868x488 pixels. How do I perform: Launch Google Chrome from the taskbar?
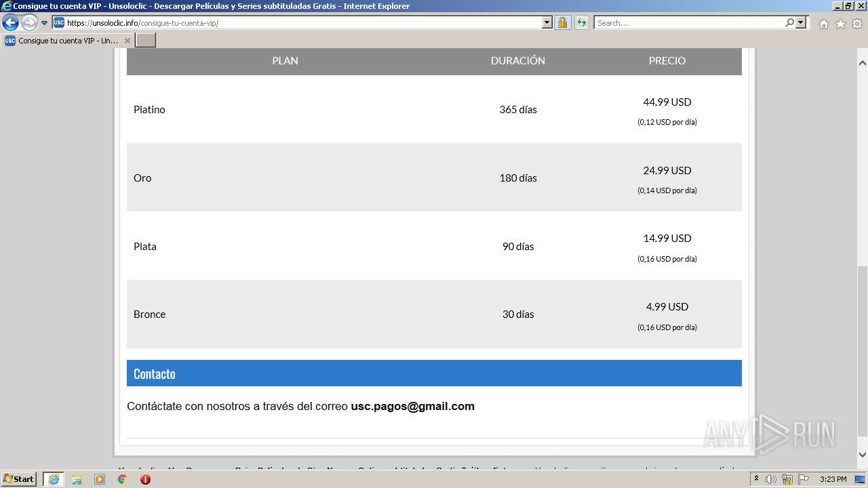pos(123,479)
